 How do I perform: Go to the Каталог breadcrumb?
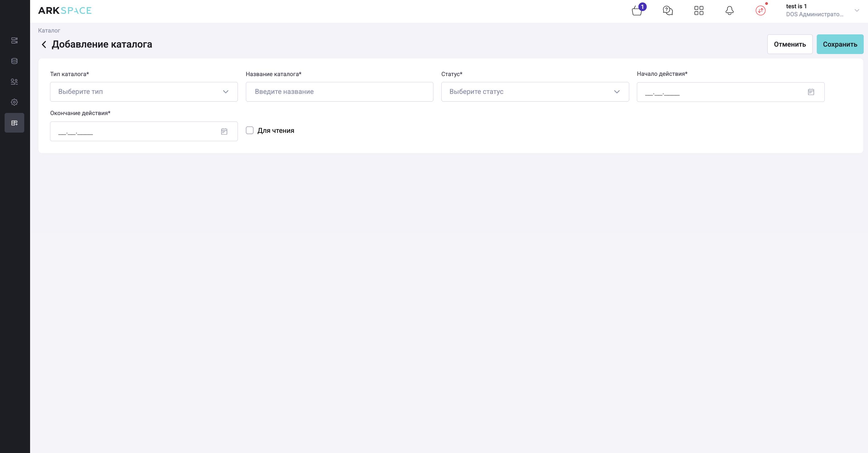[x=49, y=30]
